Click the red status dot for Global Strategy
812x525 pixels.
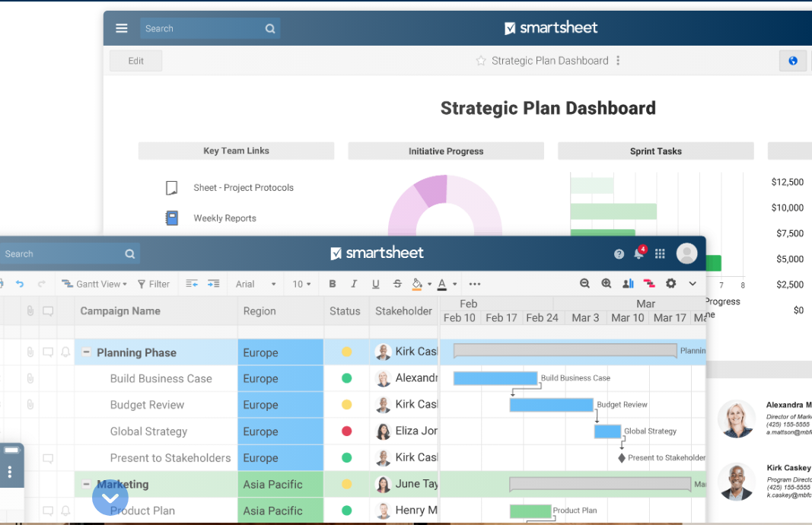346,431
